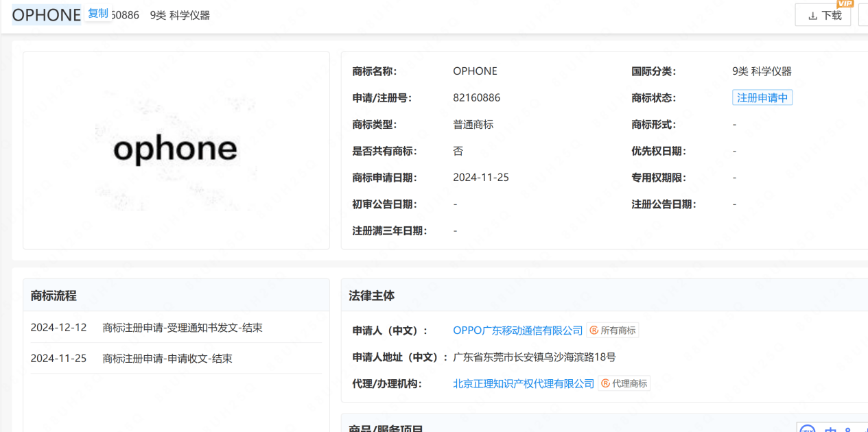The width and height of the screenshot is (868, 432).
Task: Click the 商标类型 field label
Action: click(375, 125)
